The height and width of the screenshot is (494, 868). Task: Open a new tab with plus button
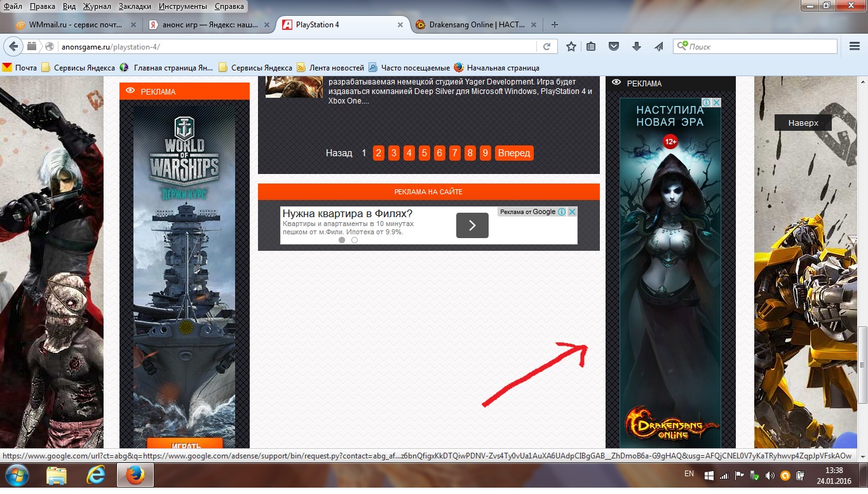click(555, 25)
